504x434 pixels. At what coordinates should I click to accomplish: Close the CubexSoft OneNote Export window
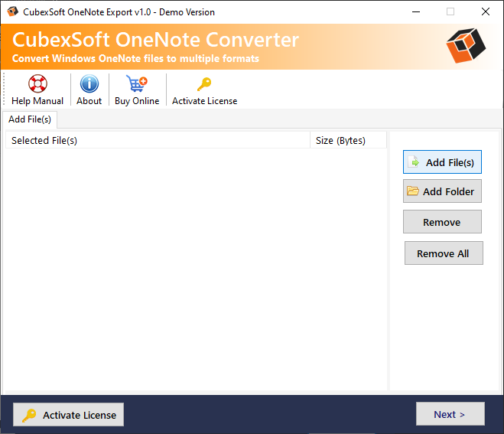pyautogui.click(x=486, y=12)
